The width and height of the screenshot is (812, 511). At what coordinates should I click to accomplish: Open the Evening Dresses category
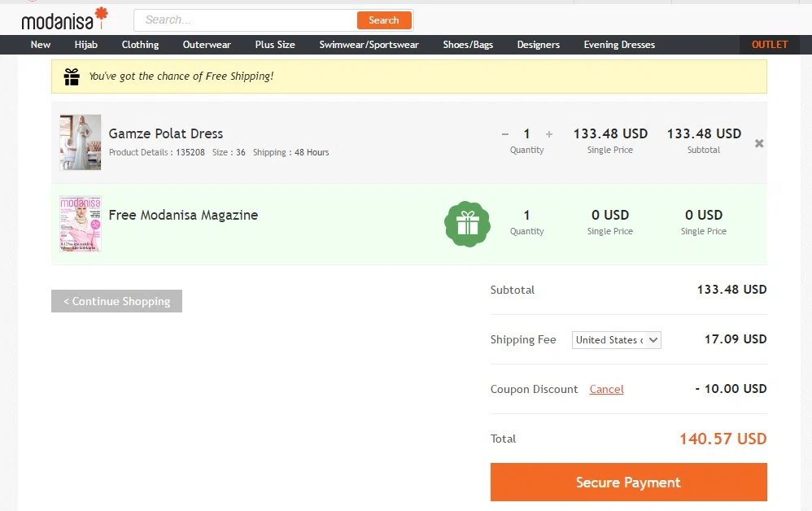(x=619, y=45)
